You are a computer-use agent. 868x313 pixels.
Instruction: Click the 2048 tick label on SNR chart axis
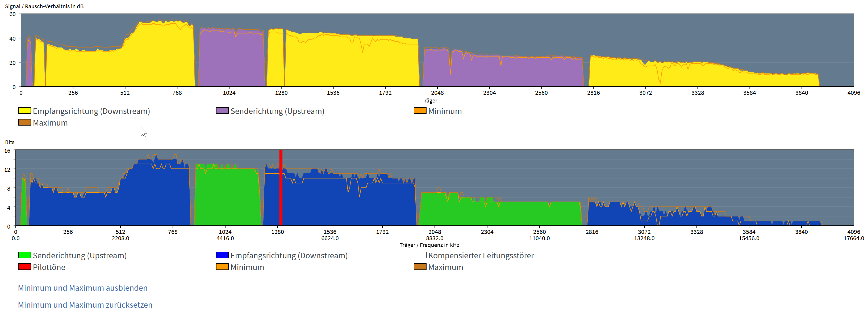pyautogui.click(x=437, y=93)
